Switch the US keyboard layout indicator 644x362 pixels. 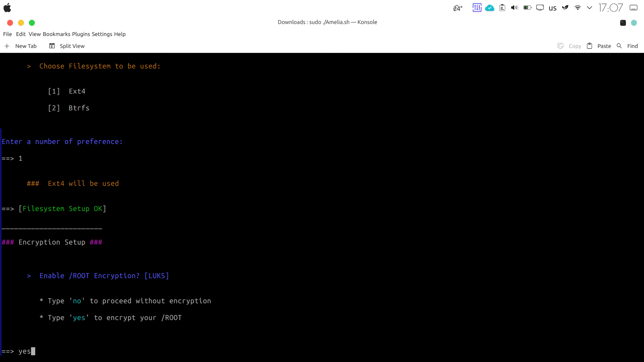pos(552,8)
